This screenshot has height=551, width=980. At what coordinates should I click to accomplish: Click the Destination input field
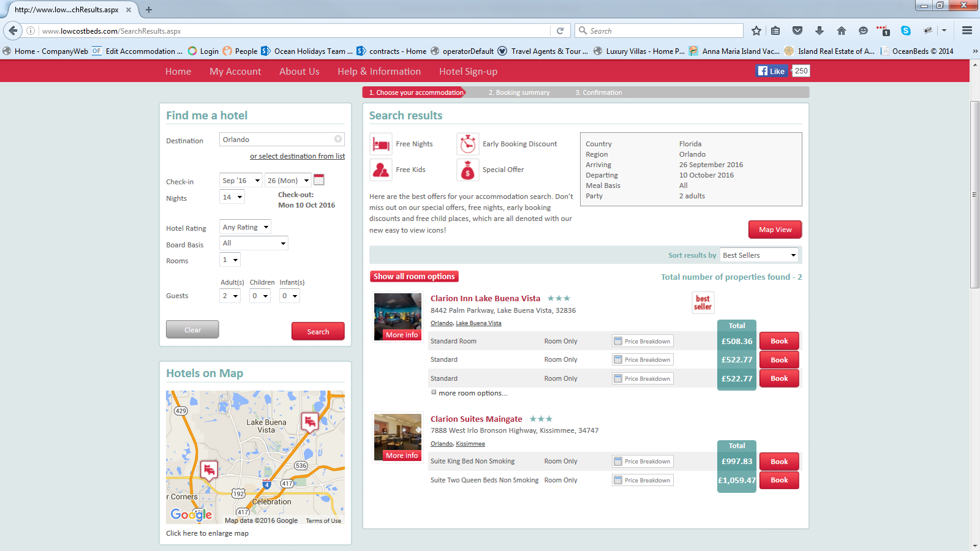click(x=282, y=140)
